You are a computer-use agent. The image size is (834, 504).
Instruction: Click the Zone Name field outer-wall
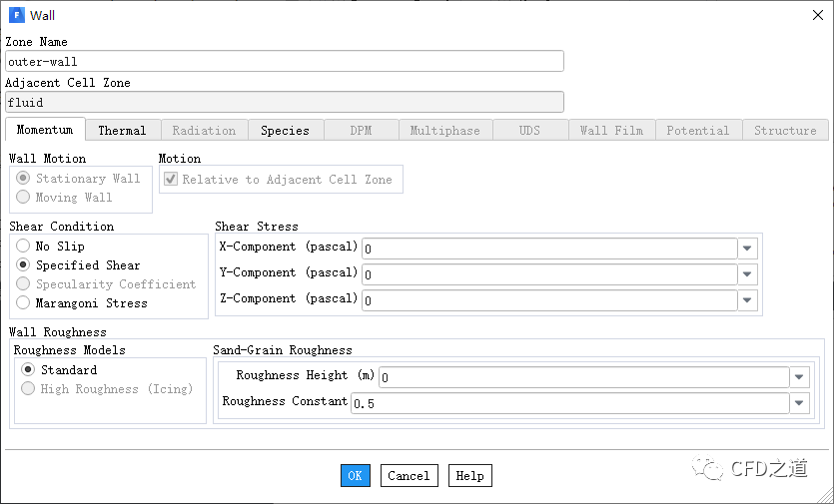tap(284, 62)
